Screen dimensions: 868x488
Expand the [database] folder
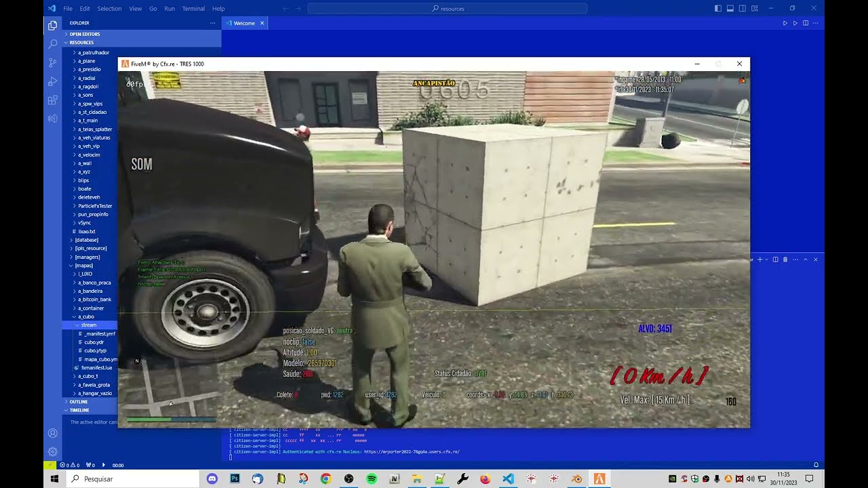[x=90, y=240]
